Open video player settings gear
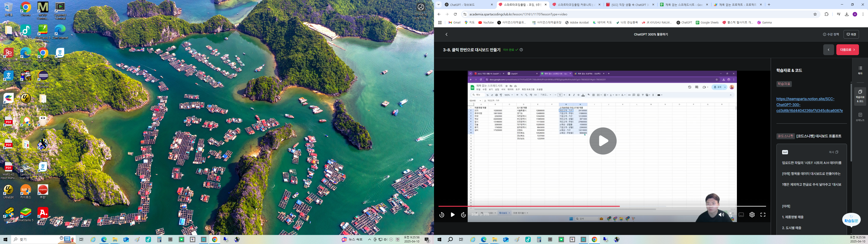 click(x=752, y=215)
